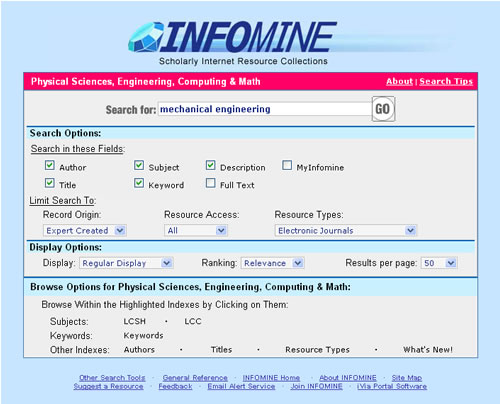Enable the MyInfomine checkbox
Screen dimensions: 500x404
[x=287, y=165]
